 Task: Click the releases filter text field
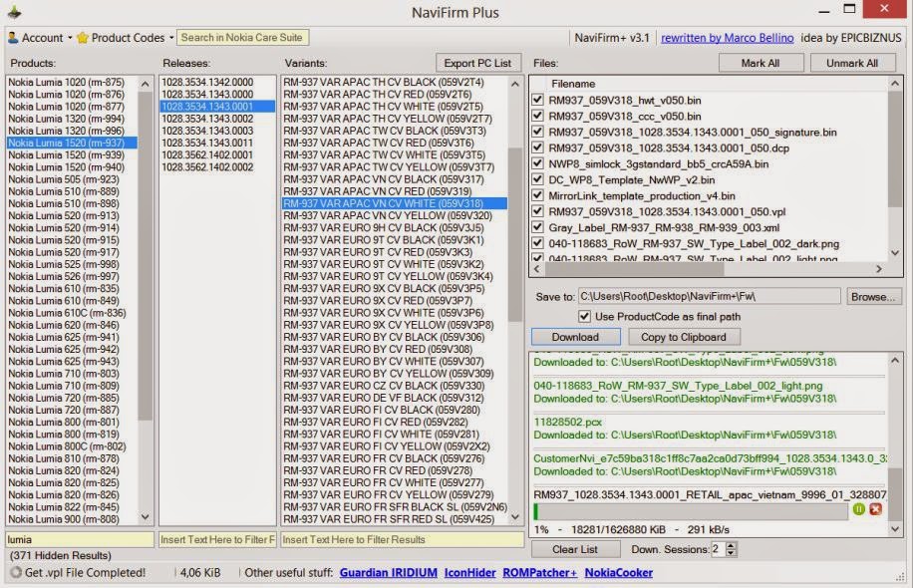point(217,540)
